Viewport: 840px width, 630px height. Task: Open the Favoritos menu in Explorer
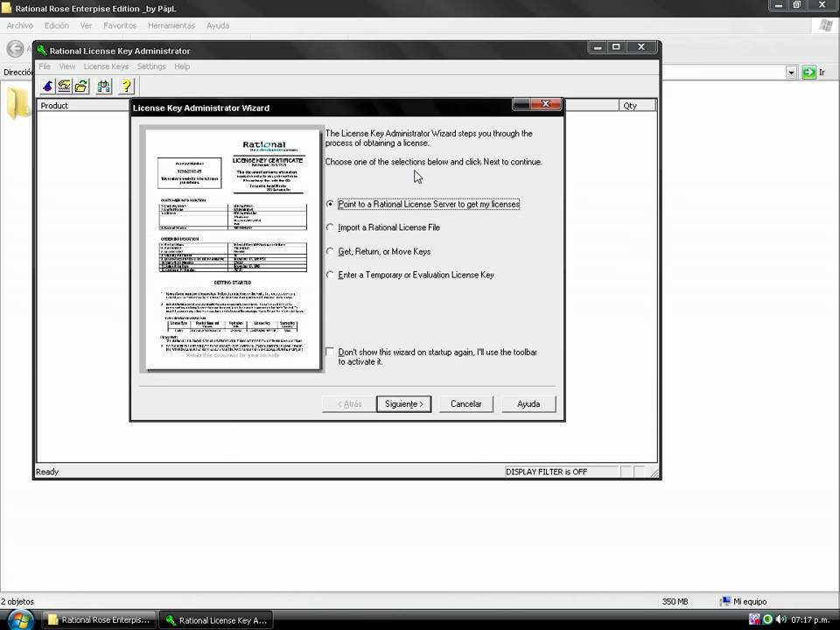(x=120, y=25)
